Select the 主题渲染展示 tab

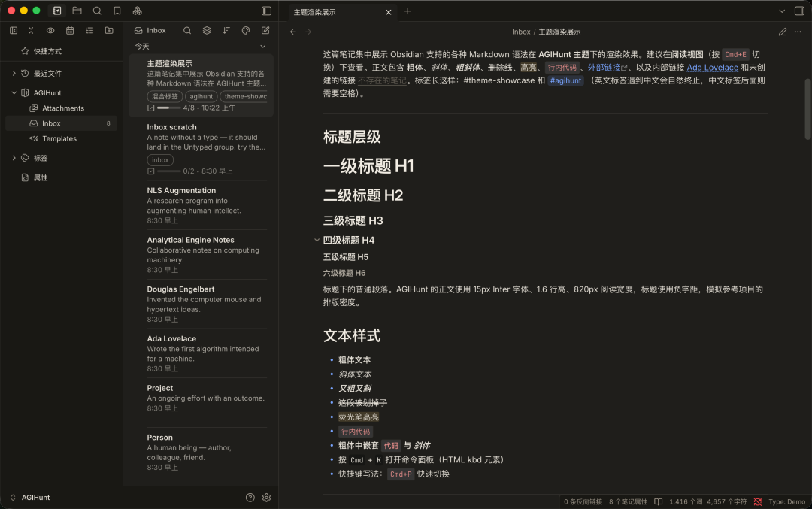[x=342, y=12]
